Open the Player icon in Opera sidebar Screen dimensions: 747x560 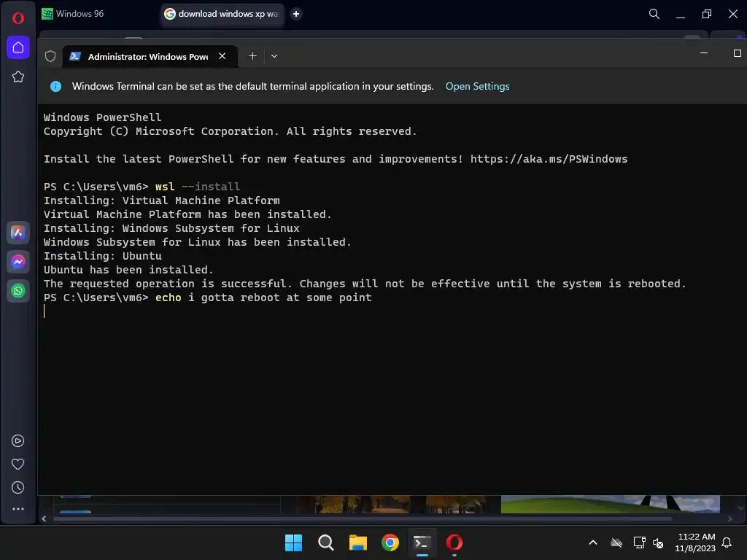click(18, 441)
